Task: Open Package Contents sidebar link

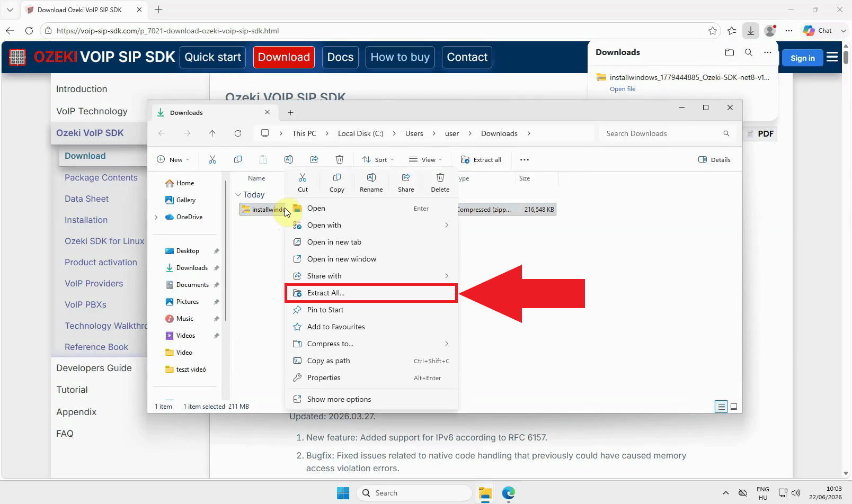Action: pos(101,177)
